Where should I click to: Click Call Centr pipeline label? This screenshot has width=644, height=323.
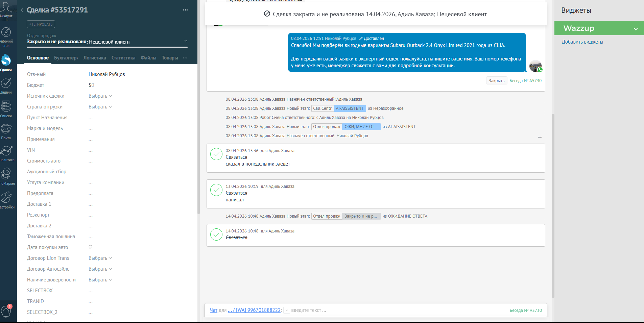322,108
